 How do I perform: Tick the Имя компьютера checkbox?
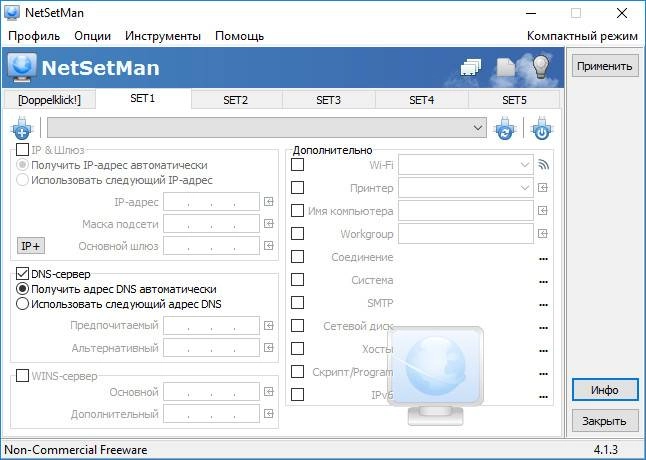tap(297, 210)
